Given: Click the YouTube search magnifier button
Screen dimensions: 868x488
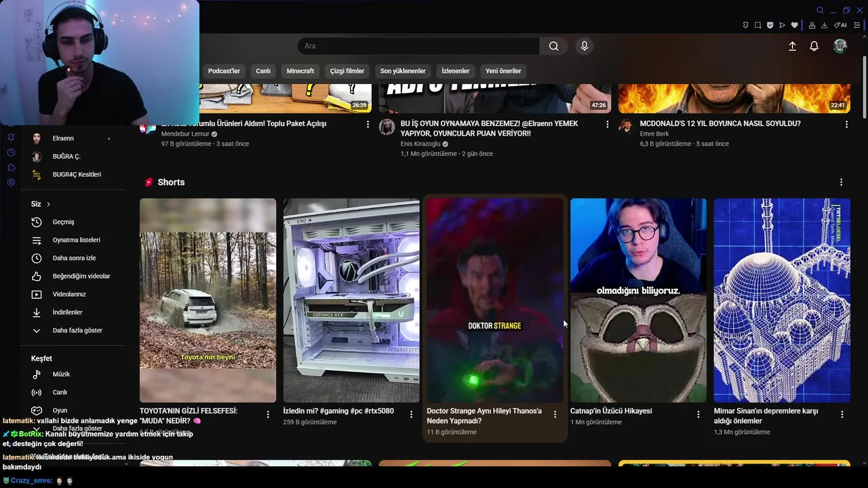Looking at the screenshot, I should [553, 46].
